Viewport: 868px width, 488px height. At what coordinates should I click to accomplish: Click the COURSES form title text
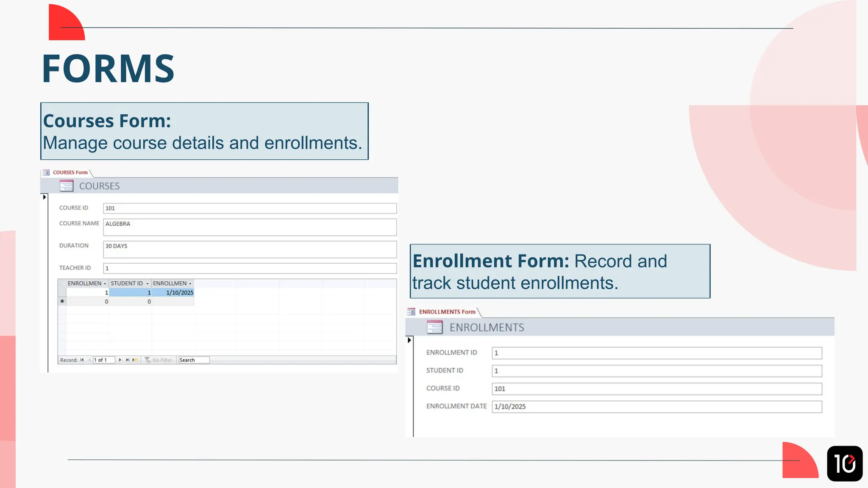tap(100, 186)
